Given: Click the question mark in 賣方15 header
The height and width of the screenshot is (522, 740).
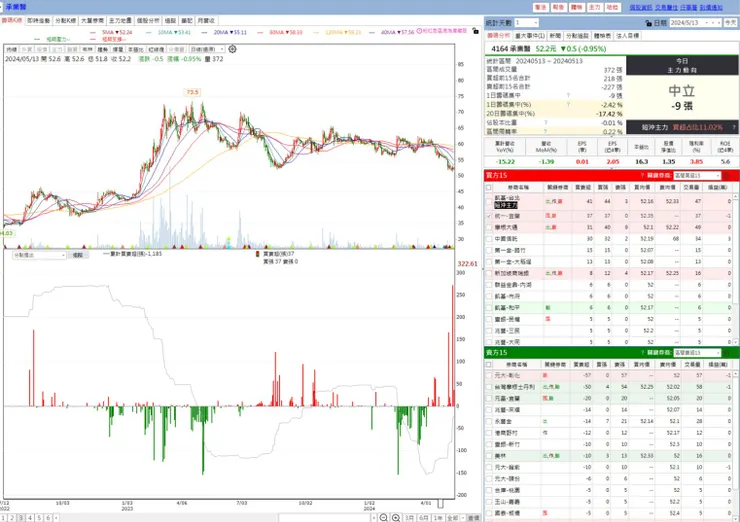Looking at the screenshot, I should pyautogui.click(x=642, y=353).
